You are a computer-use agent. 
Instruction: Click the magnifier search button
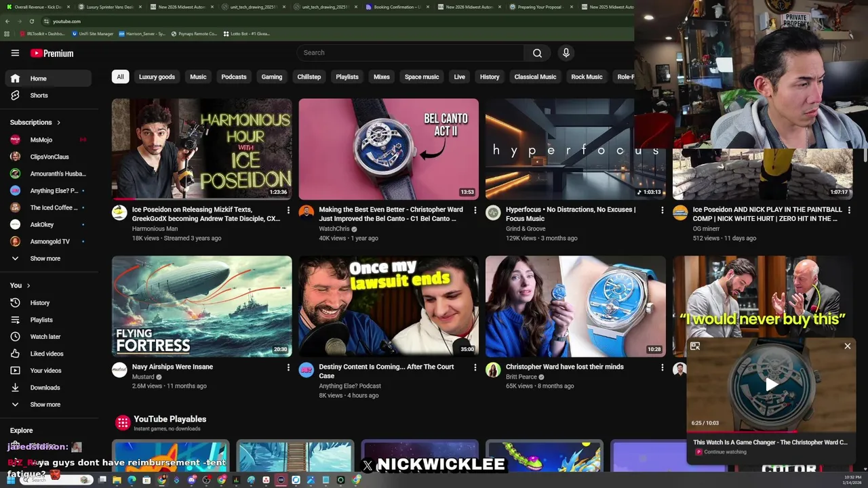pos(537,53)
